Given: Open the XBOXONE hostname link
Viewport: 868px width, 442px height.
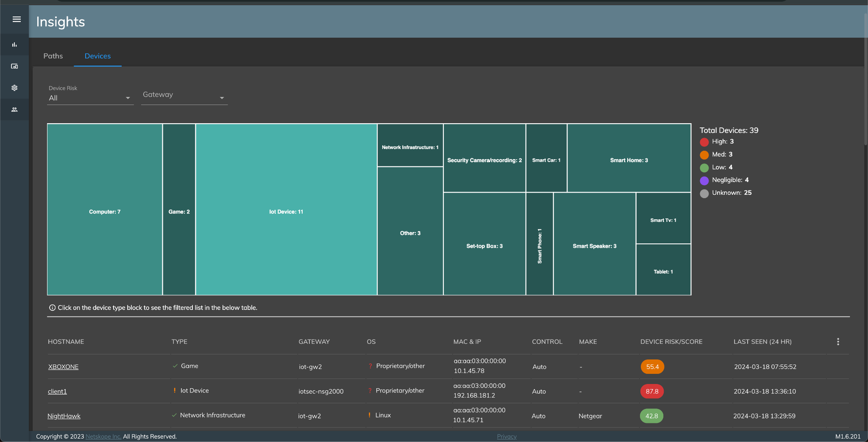Looking at the screenshot, I should coord(63,367).
